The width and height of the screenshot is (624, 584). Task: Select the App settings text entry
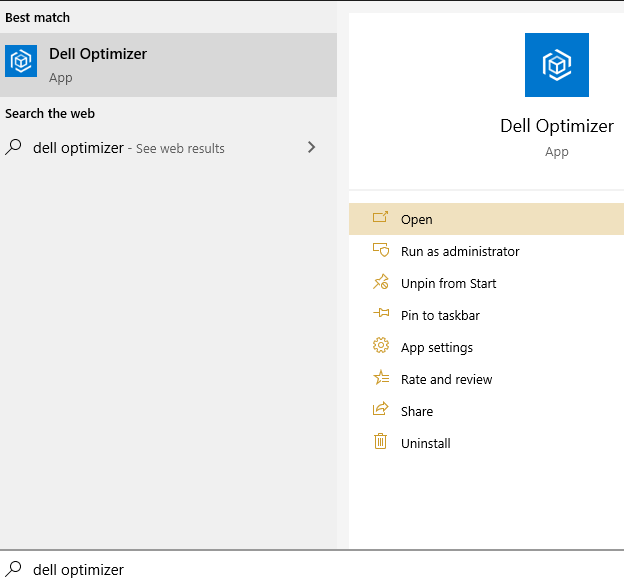tap(436, 348)
